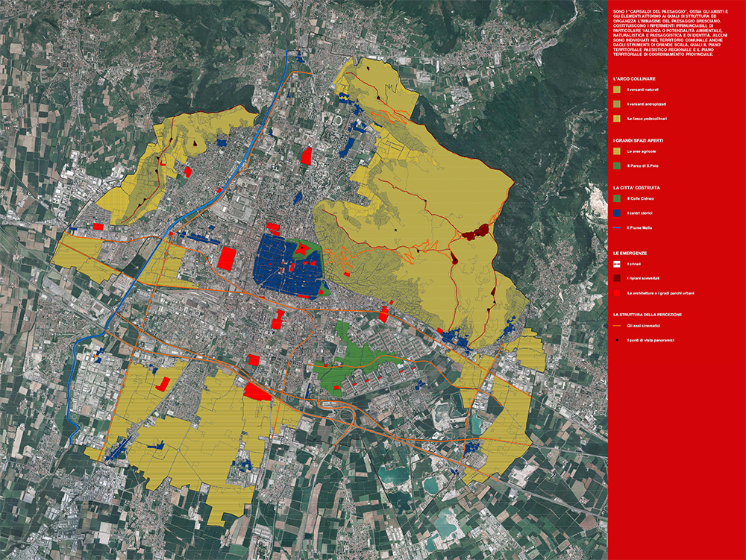Click the 'LE EMERGENZE' legend heading
This screenshot has width=746, height=560.
[x=630, y=253]
